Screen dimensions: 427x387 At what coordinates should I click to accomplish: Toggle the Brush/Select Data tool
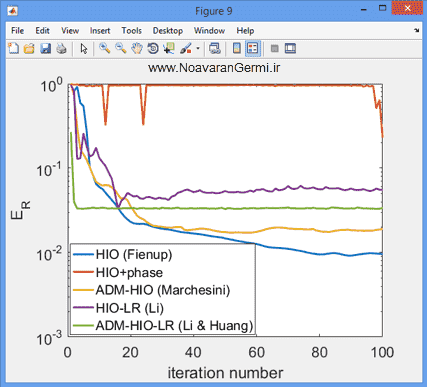click(x=186, y=49)
